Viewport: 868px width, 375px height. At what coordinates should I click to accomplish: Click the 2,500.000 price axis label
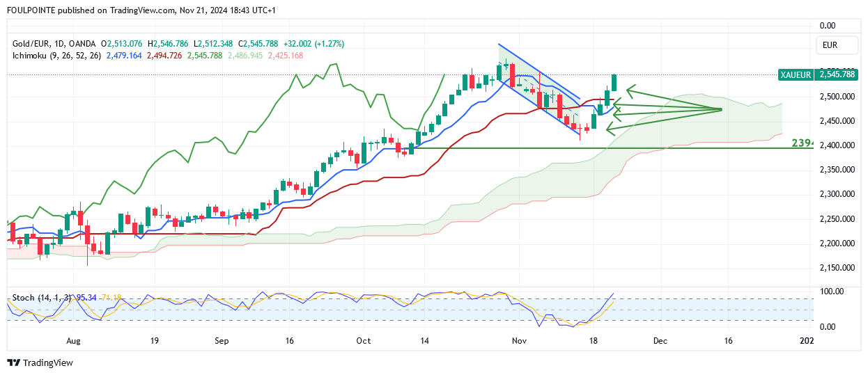coord(838,96)
